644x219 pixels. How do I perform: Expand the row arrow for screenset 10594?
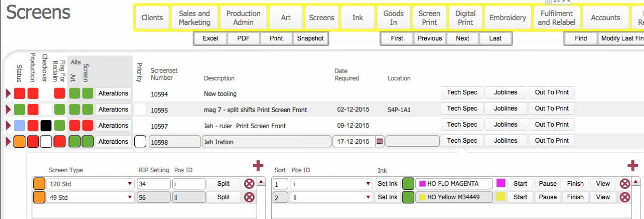pos(8,93)
